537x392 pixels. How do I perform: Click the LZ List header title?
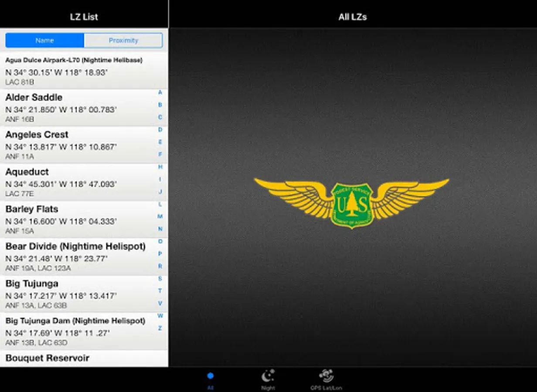tap(84, 17)
